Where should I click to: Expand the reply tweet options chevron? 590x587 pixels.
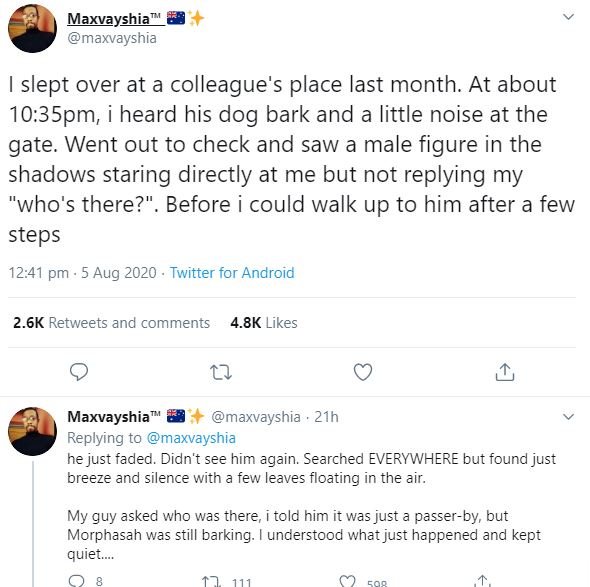pos(568,417)
